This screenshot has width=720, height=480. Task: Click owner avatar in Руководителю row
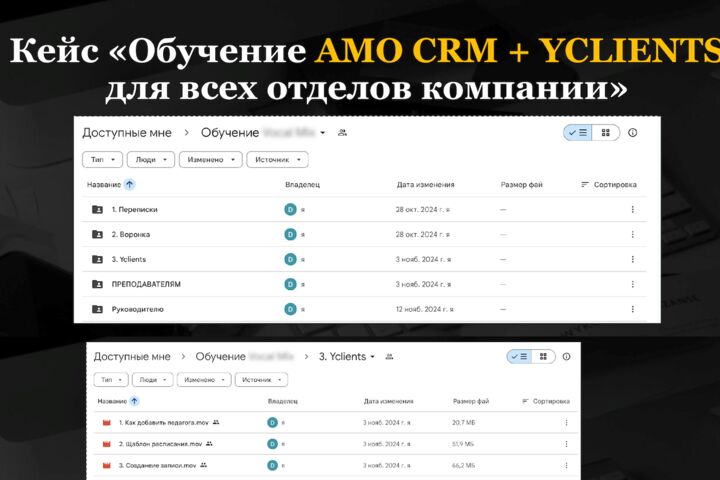tap(290, 309)
